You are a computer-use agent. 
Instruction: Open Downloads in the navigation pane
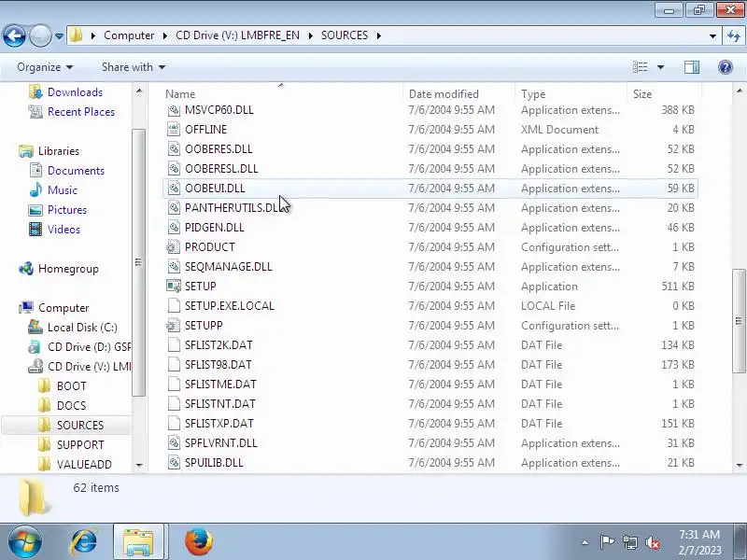[76, 91]
